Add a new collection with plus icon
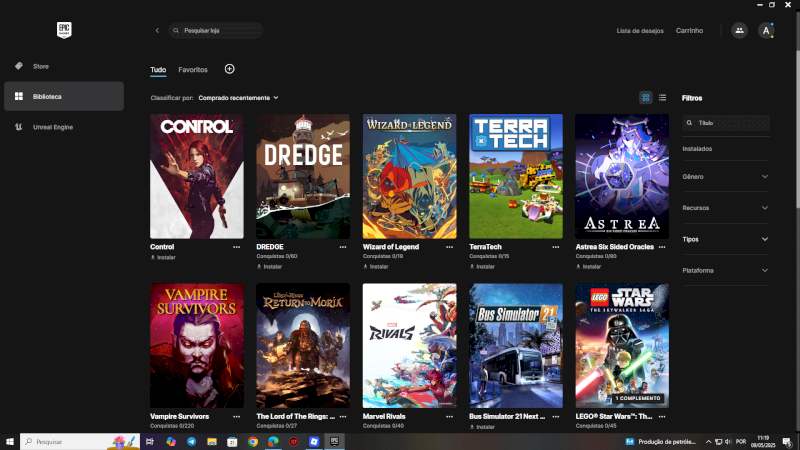 click(x=229, y=69)
